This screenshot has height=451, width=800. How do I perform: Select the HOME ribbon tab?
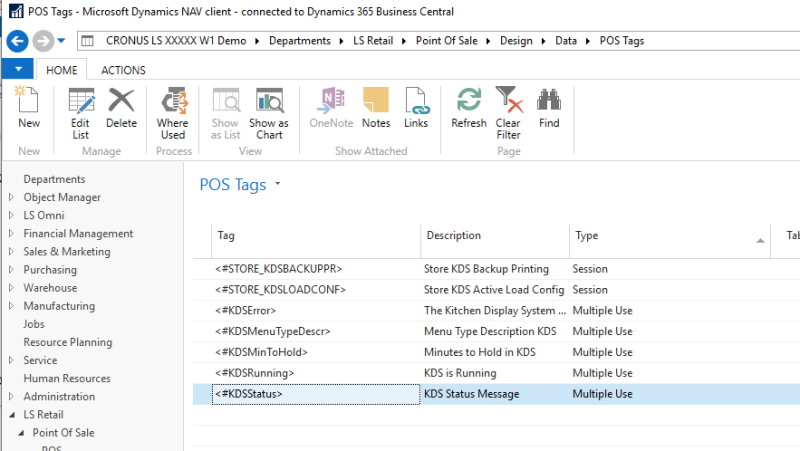pyautogui.click(x=62, y=70)
